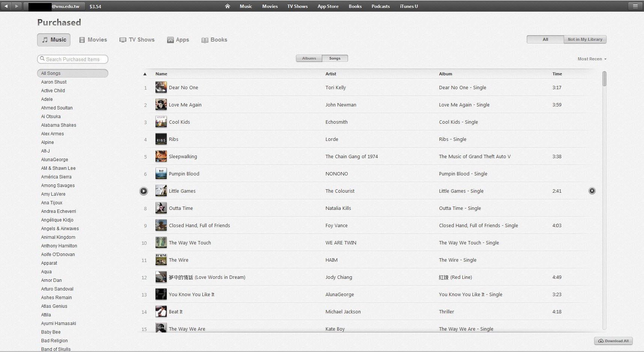
Task: Select AlunaGeorge in the artist sidebar
Action: 55,160
